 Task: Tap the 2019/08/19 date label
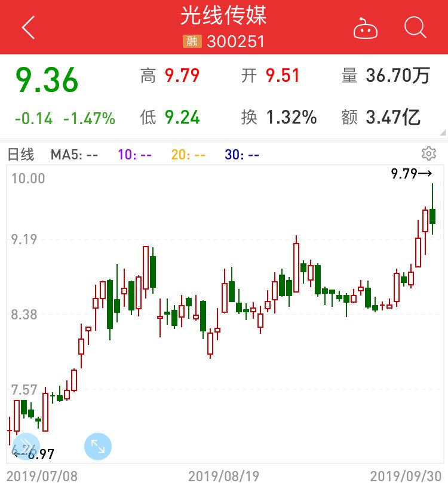coord(224,476)
